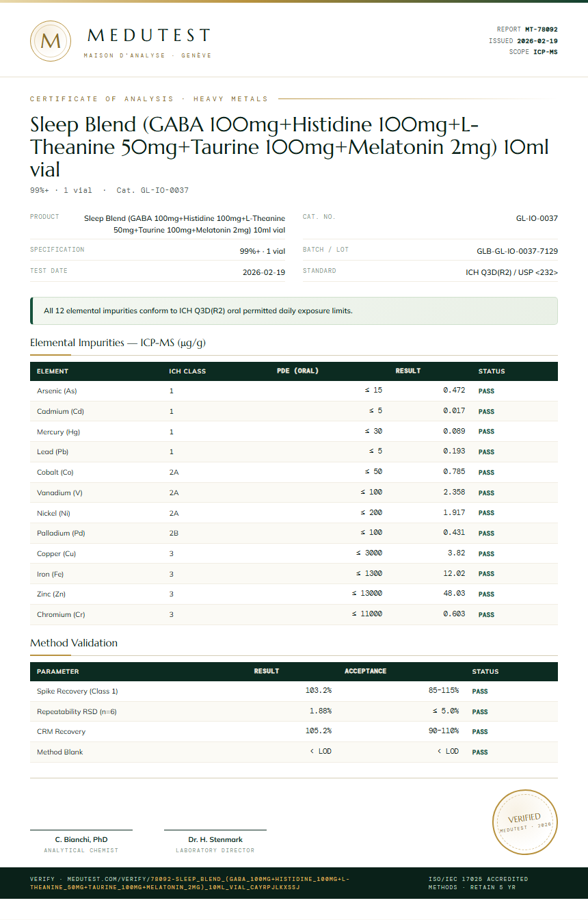Click the ICH CLASS column header
Viewport: 588px width, 920px height.
(x=187, y=371)
